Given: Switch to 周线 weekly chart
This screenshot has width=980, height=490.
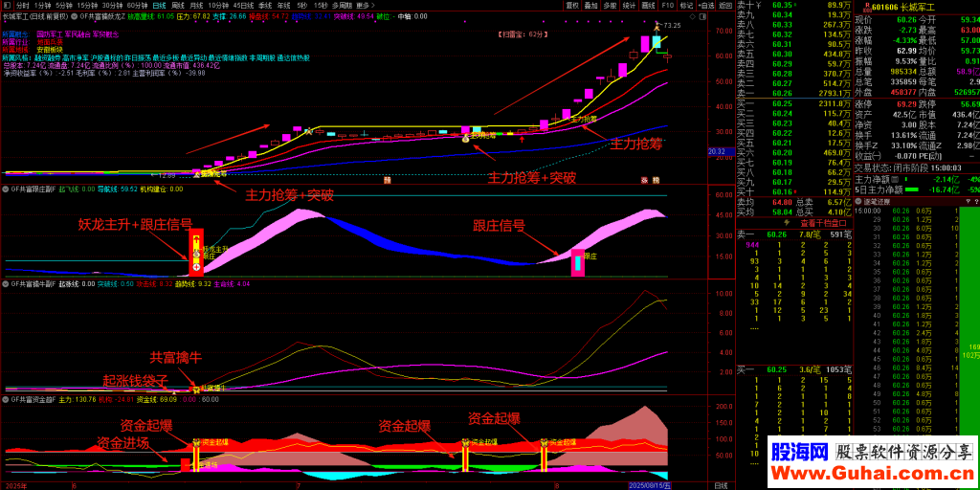Looking at the screenshot, I should pos(177,5).
